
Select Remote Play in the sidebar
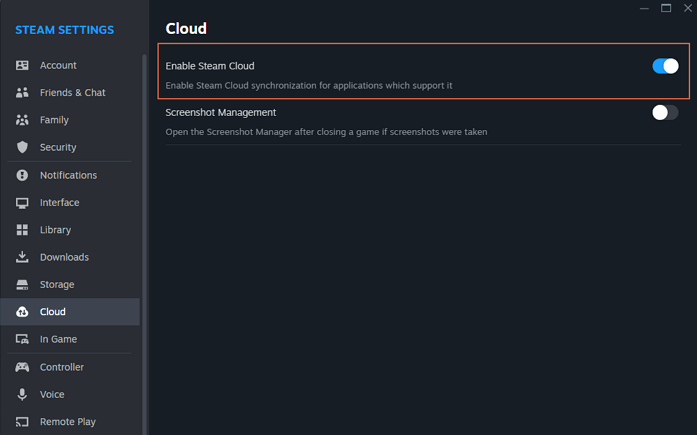[x=67, y=422]
